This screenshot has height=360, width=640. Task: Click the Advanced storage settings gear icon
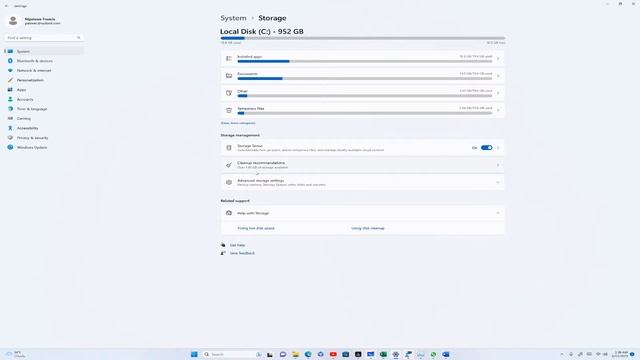(x=229, y=182)
